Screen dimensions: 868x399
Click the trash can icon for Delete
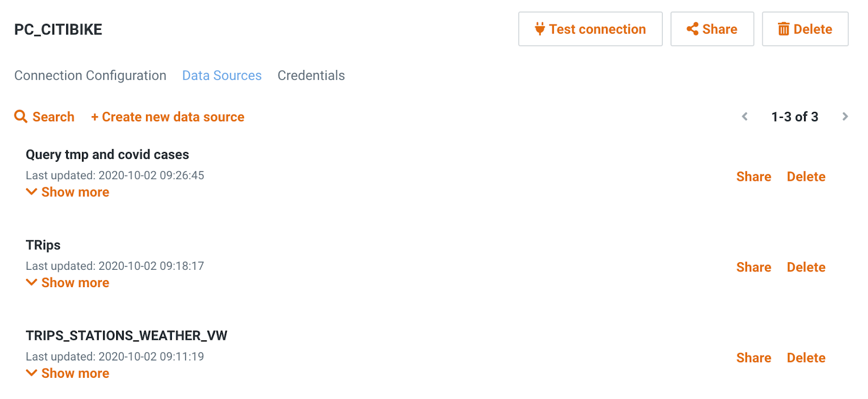click(783, 29)
